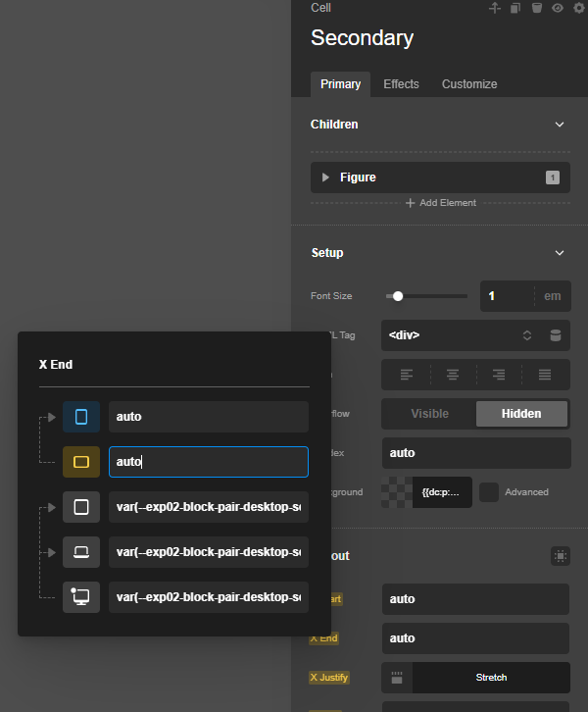Click Add Element button
The image size is (588, 712).
(x=440, y=203)
